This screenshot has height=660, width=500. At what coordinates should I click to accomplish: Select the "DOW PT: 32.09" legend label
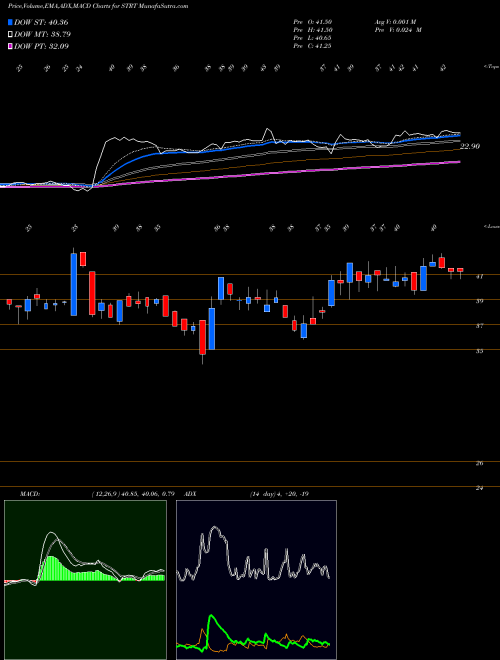tap(42, 46)
